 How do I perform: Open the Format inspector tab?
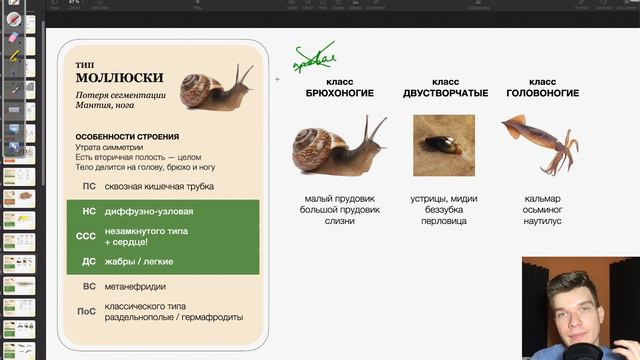[581, 4]
